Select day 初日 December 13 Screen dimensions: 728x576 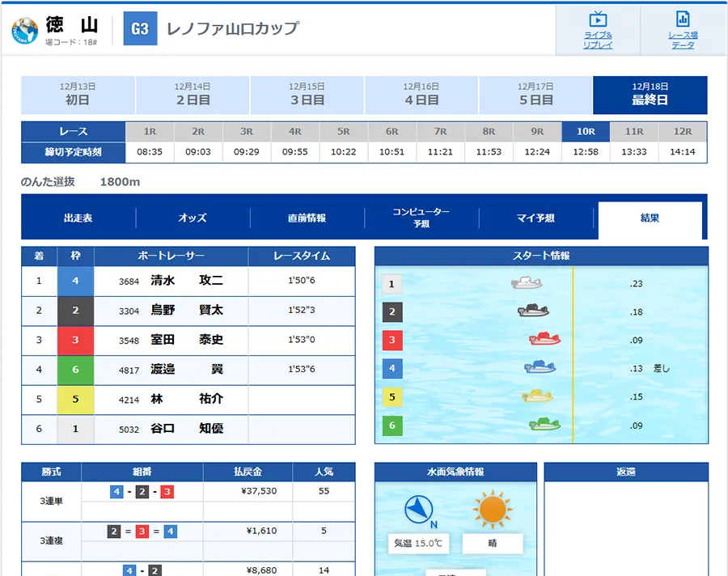click(78, 95)
